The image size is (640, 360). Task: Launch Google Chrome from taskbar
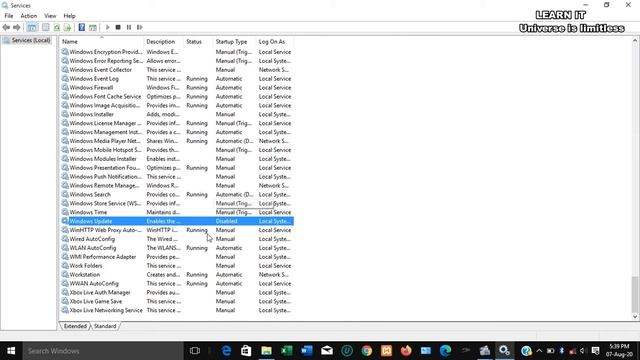coord(367,351)
